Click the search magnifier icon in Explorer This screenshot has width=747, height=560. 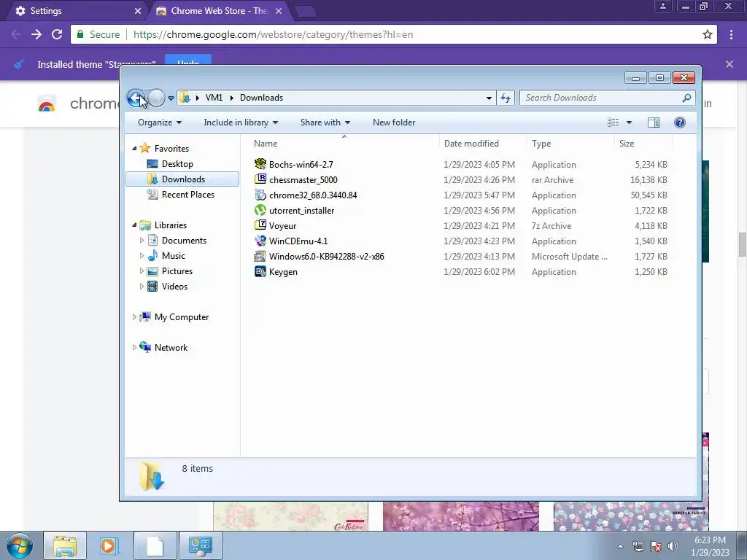coord(686,98)
